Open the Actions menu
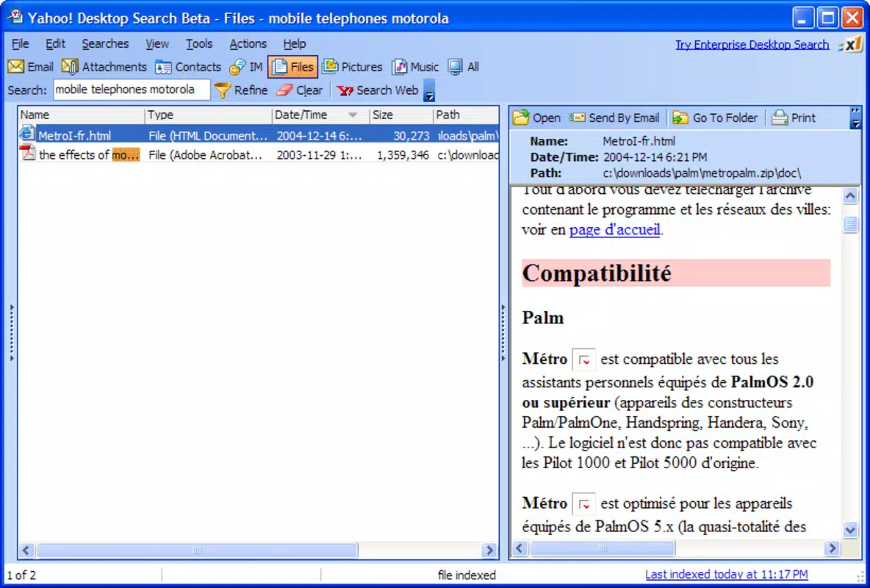The width and height of the screenshot is (870, 588). pos(248,44)
